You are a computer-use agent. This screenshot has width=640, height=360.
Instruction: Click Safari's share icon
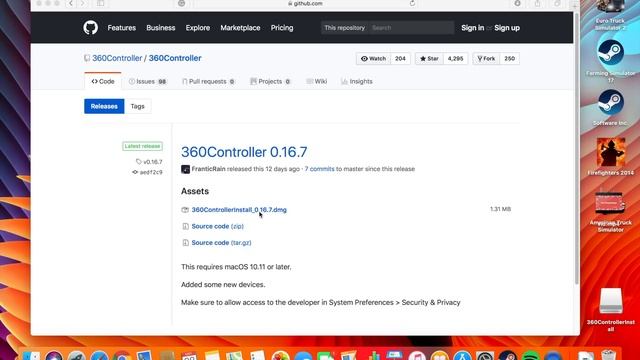click(x=538, y=3)
